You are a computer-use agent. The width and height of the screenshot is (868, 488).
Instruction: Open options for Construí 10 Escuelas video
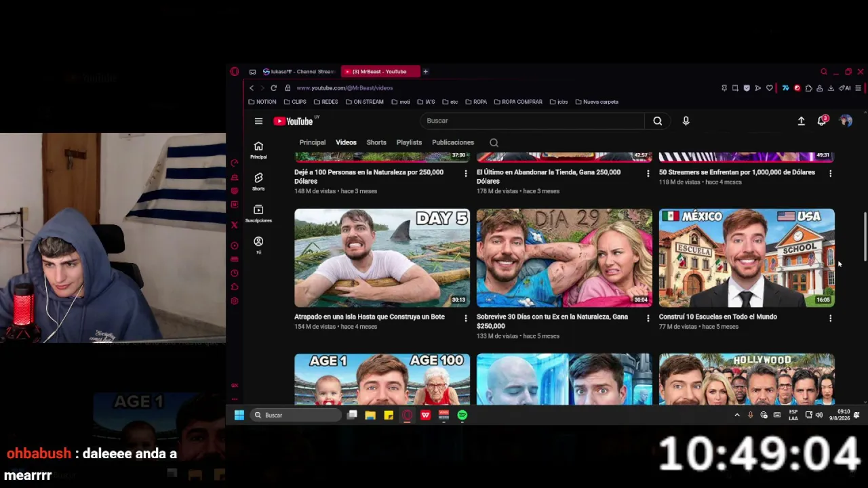tap(830, 318)
